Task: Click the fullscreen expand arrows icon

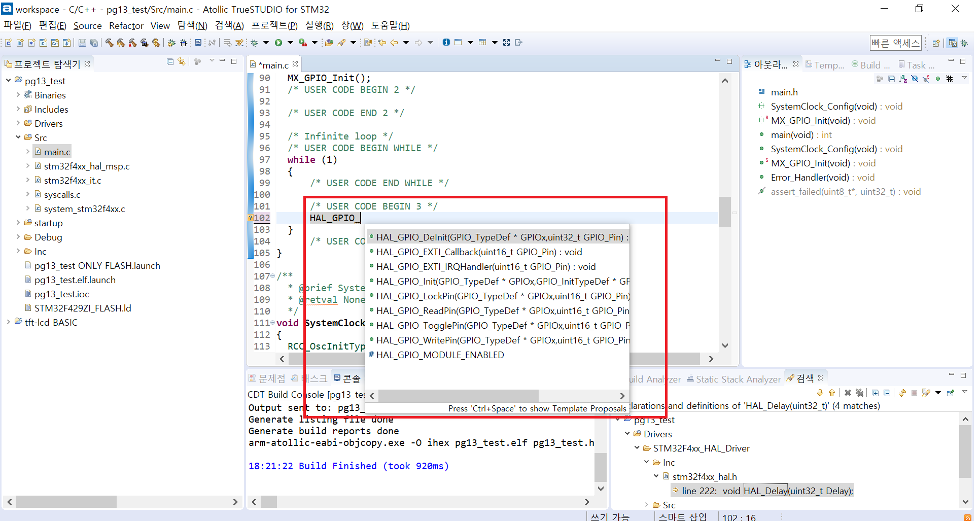Action: coord(506,43)
